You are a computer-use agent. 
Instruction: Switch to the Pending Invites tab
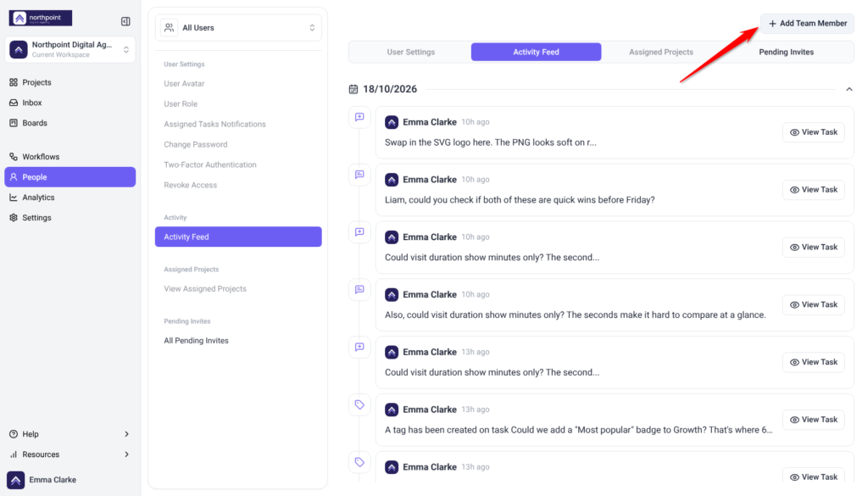pos(786,52)
